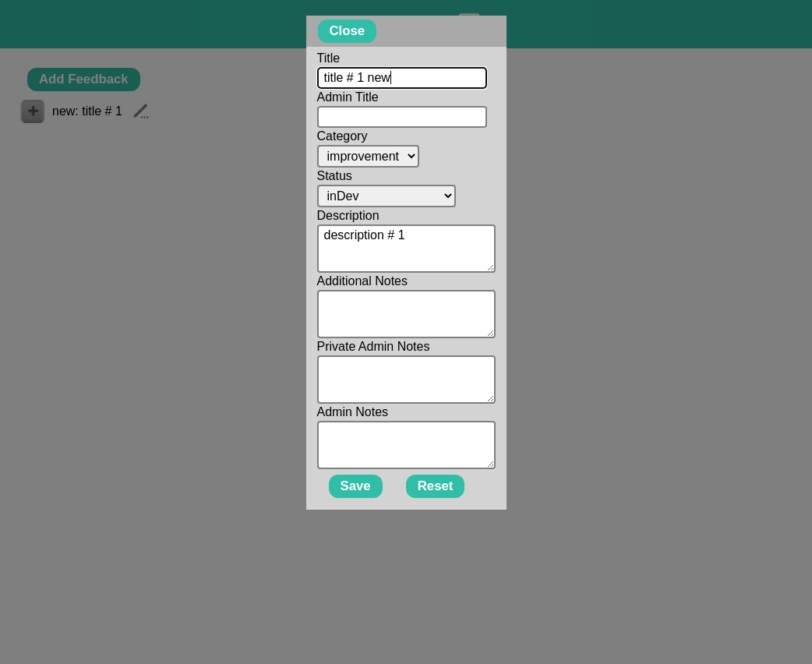This screenshot has height=664, width=812.
Task: Open the Category dropdown
Action: pos(368,157)
